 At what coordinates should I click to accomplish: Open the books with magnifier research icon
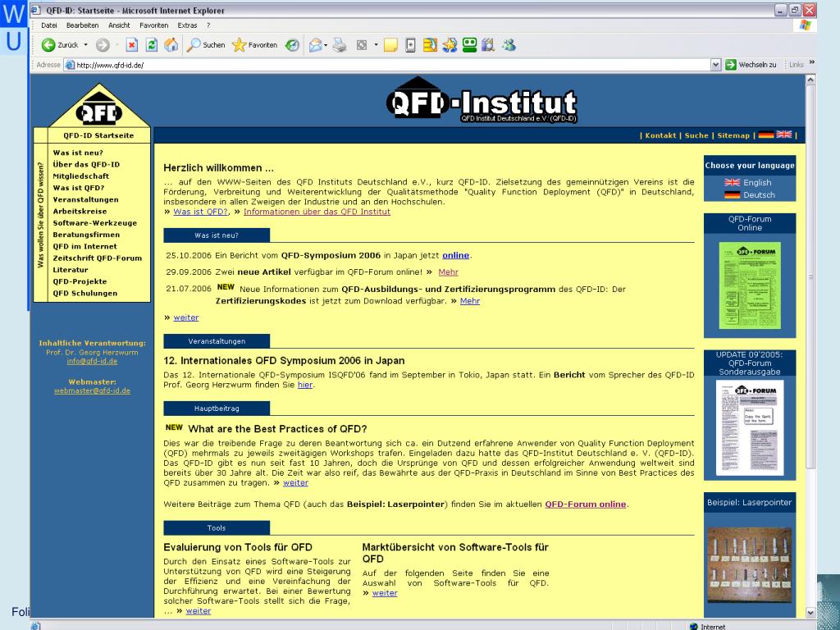coord(488,45)
